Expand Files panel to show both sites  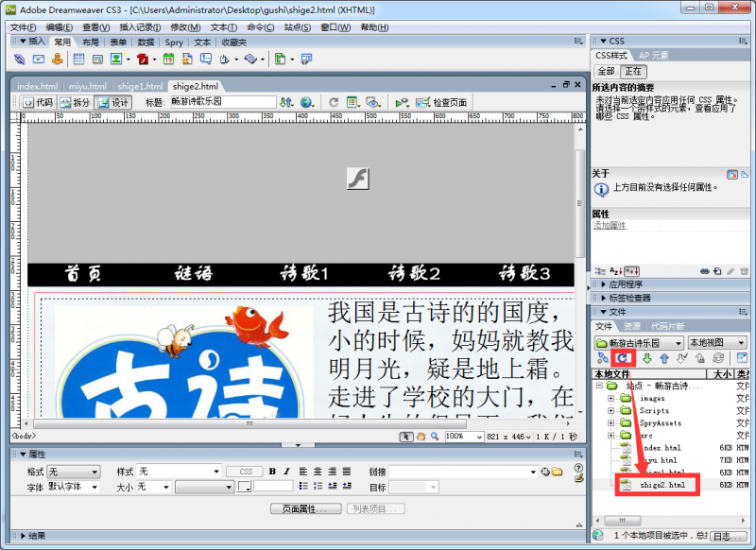pyautogui.click(x=742, y=358)
